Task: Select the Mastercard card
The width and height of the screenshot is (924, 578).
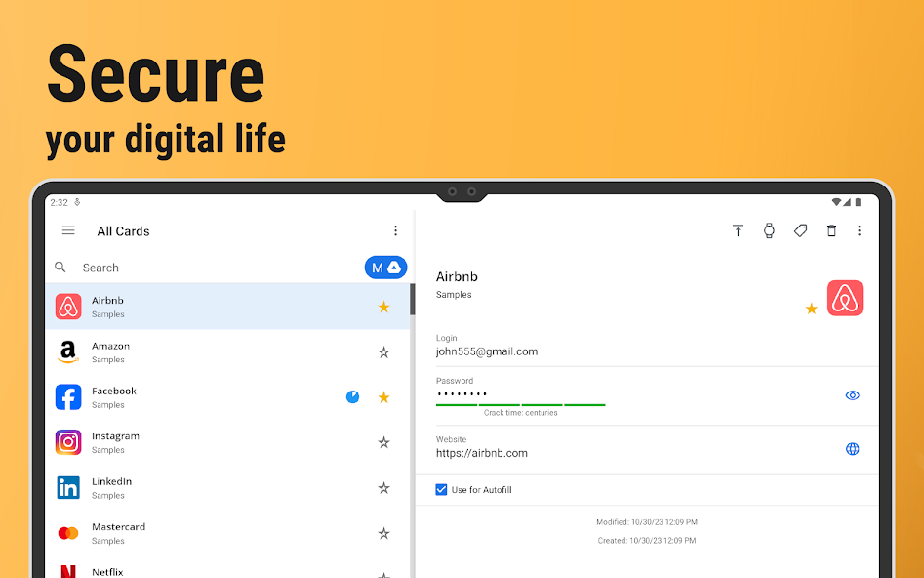Action: coord(227,533)
